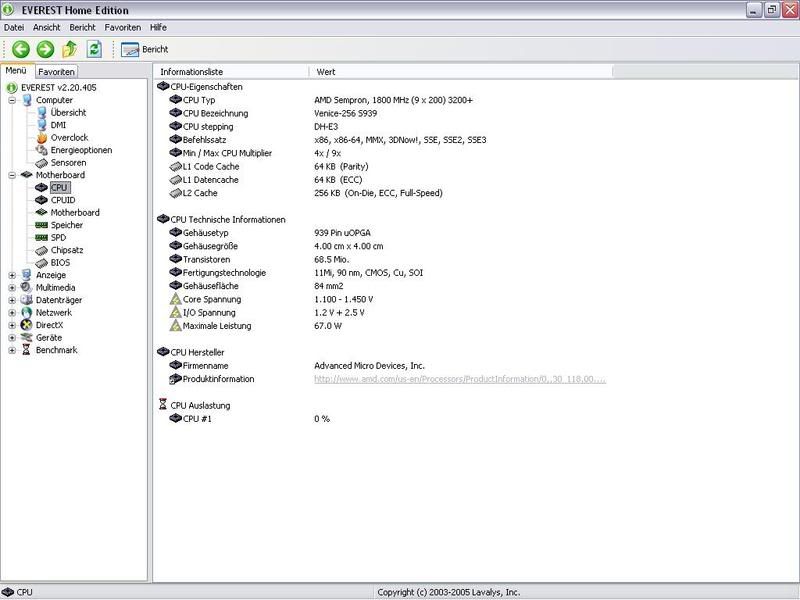Click the warning triangle icon beside Core Spannung

tap(176, 299)
